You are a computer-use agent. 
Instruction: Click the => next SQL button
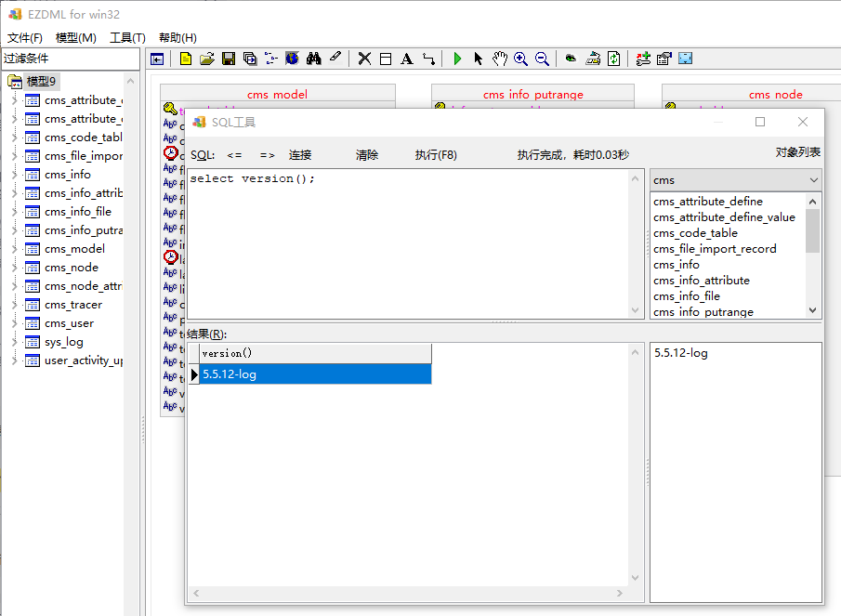click(x=267, y=155)
